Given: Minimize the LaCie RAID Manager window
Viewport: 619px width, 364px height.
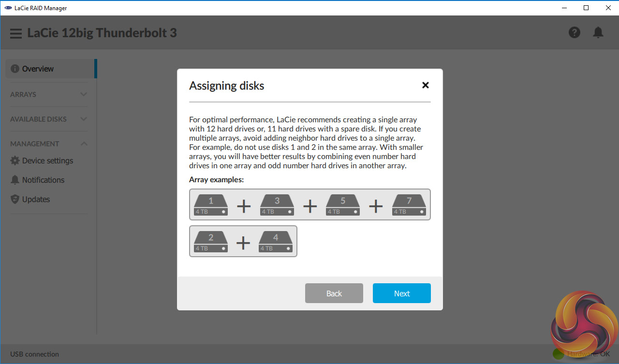Looking at the screenshot, I should click(564, 8).
